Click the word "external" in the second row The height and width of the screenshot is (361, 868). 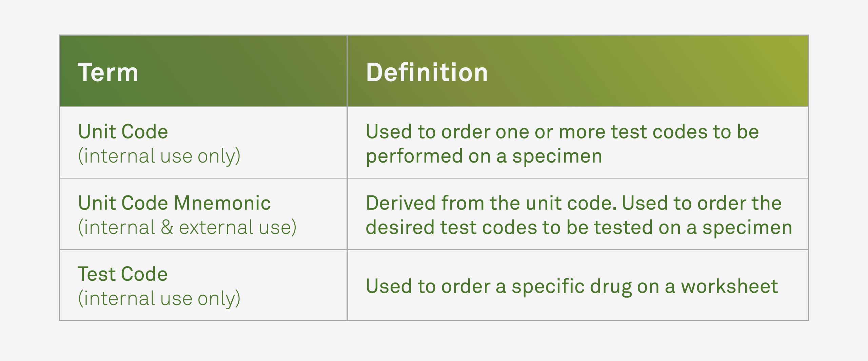(216, 227)
